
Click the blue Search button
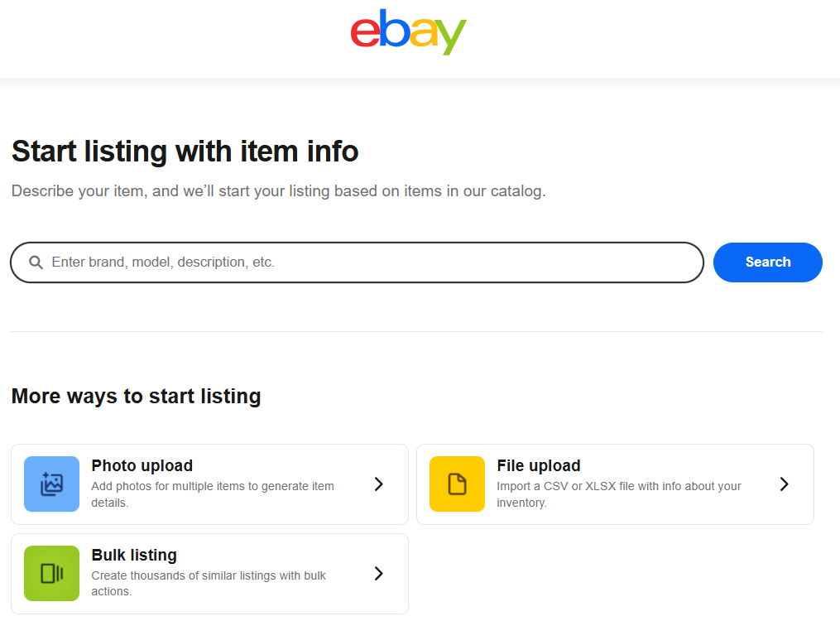(768, 262)
